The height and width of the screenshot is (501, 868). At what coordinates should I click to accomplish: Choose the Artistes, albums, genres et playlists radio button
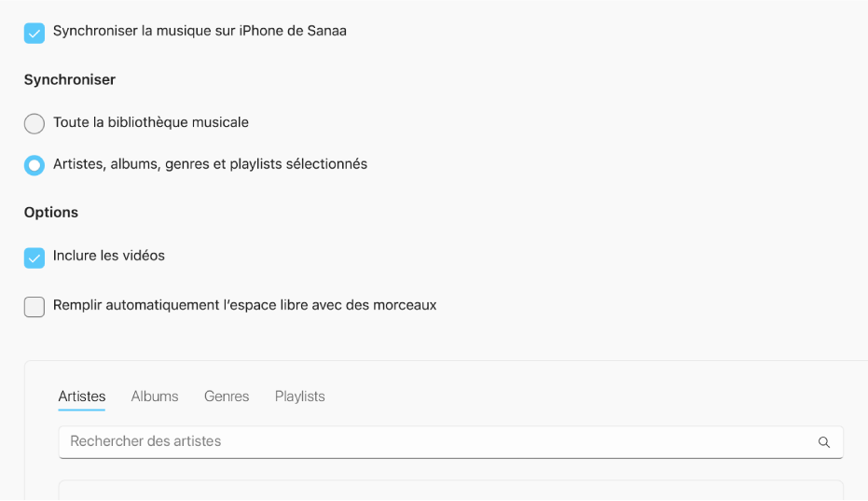[34, 165]
